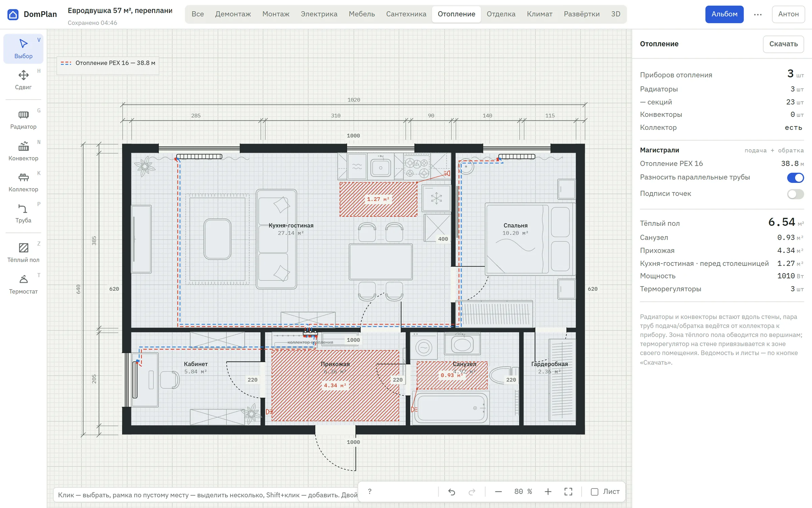Click the Скачать button
This screenshot has width=812, height=508.
[x=783, y=44]
